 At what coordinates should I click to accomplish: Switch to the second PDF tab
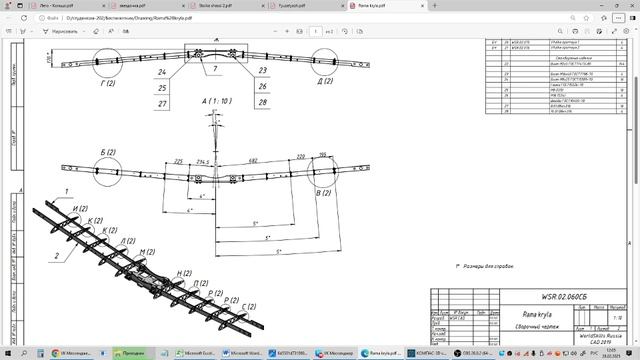coord(147,6)
